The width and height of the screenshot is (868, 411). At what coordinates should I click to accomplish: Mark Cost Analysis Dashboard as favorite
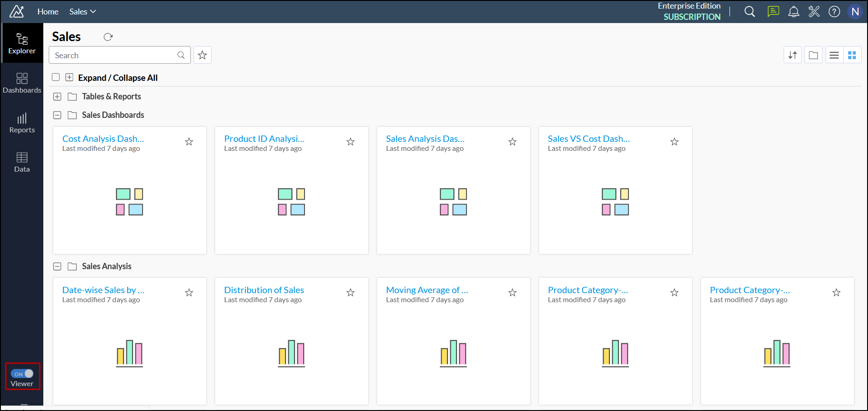click(x=189, y=142)
